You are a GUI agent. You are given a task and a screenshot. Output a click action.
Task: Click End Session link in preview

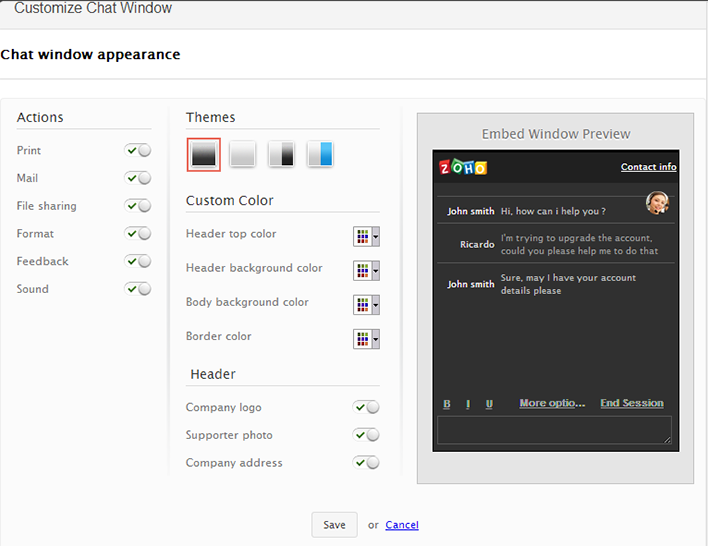(x=632, y=403)
